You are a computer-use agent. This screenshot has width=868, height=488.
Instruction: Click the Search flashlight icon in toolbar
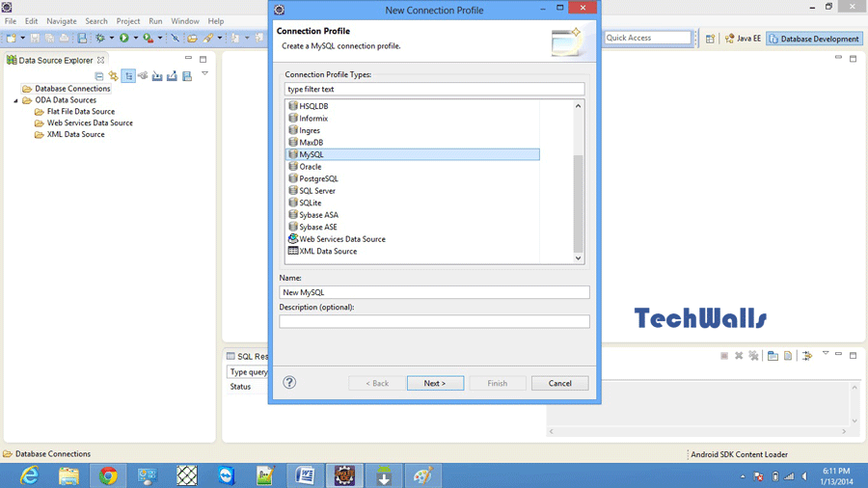click(208, 39)
